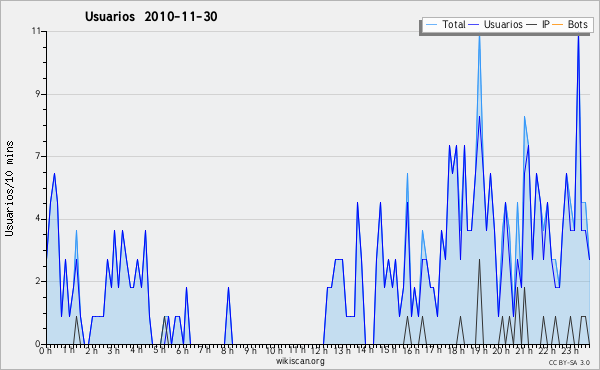Click the x-axis label '16 h'
Screen dimensions: 600x370
coord(410,350)
